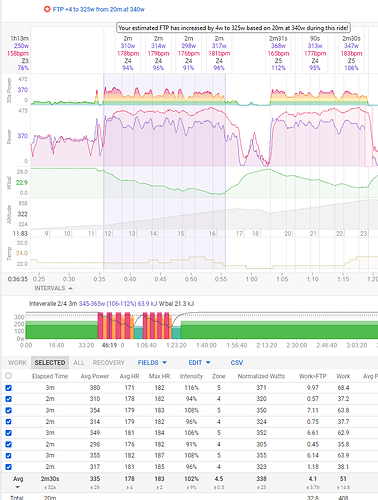Viewport: 378px width, 500px height.
Task: Click the 380 avg power cell
Action: [x=95, y=388]
